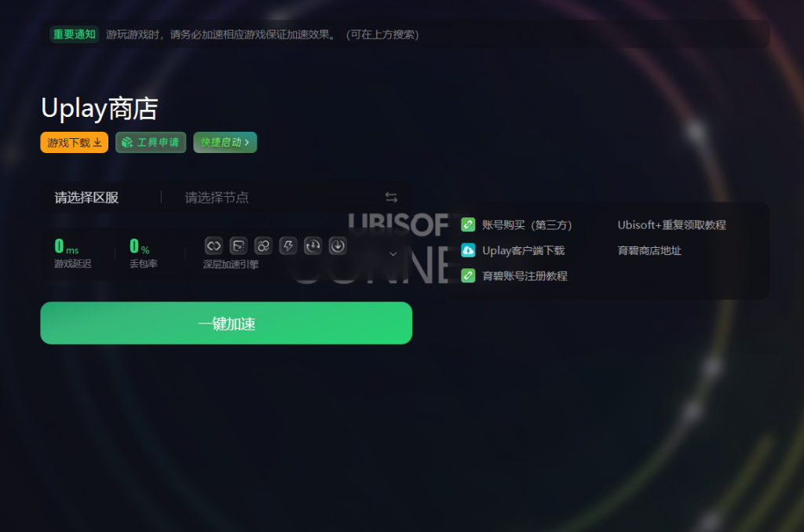Image resolution: width=804 pixels, height=532 pixels.
Task: Click the overlapping circles engine icon
Action: click(264, 246)
